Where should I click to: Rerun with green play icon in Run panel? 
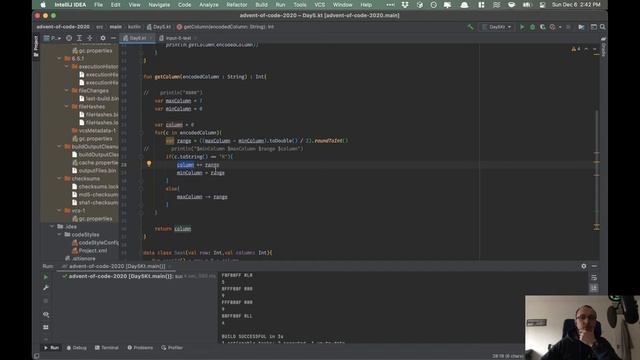point(46,277)
